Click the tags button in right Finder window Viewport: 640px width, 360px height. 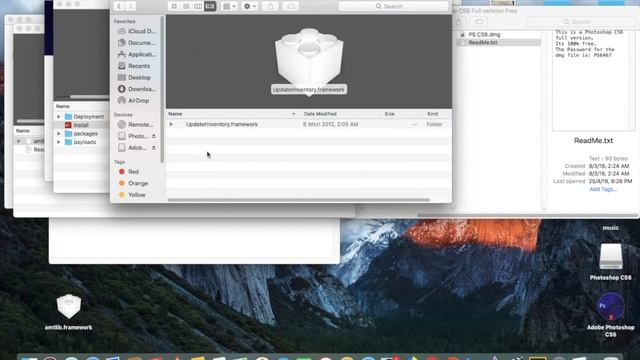coord(478,22)
